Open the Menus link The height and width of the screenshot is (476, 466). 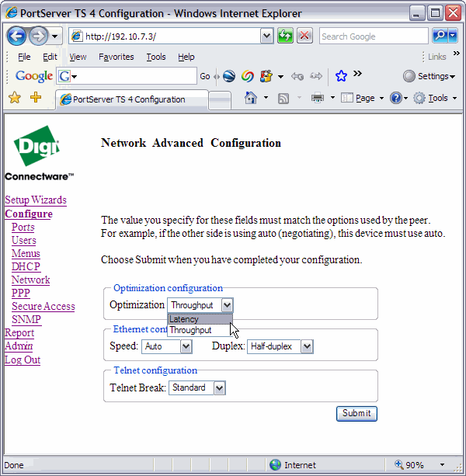26,253
